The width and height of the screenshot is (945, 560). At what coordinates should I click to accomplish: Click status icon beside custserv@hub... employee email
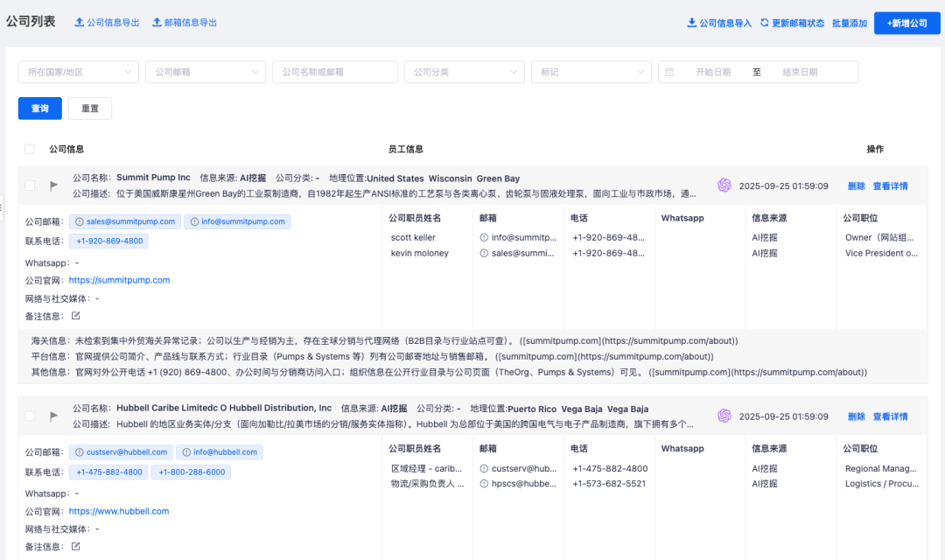click(484, 468)
